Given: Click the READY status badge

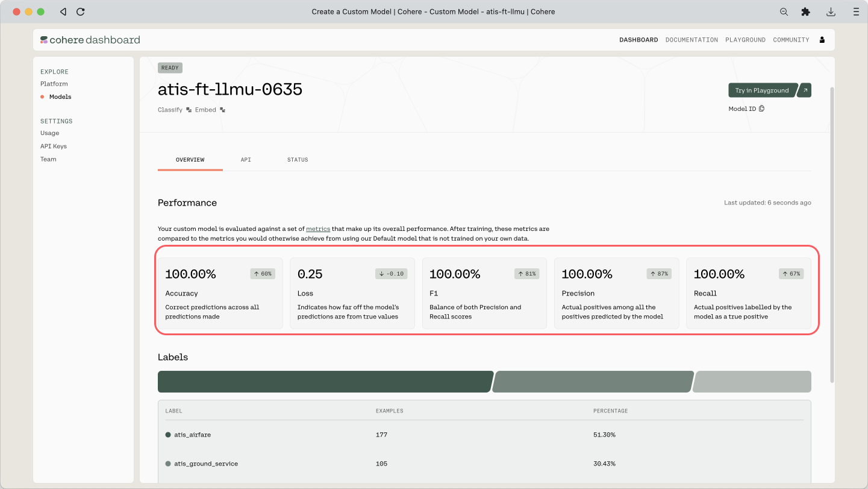Looking at the screenshot, I should 170,68.
